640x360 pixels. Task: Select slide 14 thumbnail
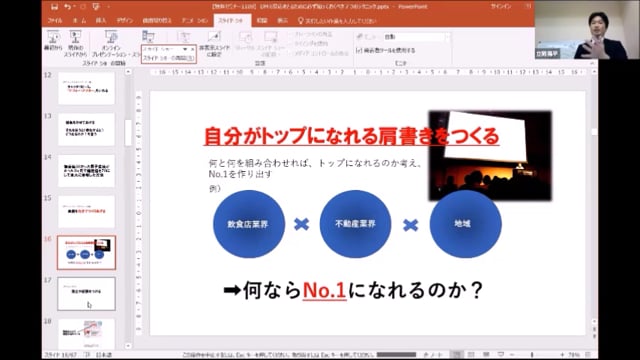tap(87, 171)
